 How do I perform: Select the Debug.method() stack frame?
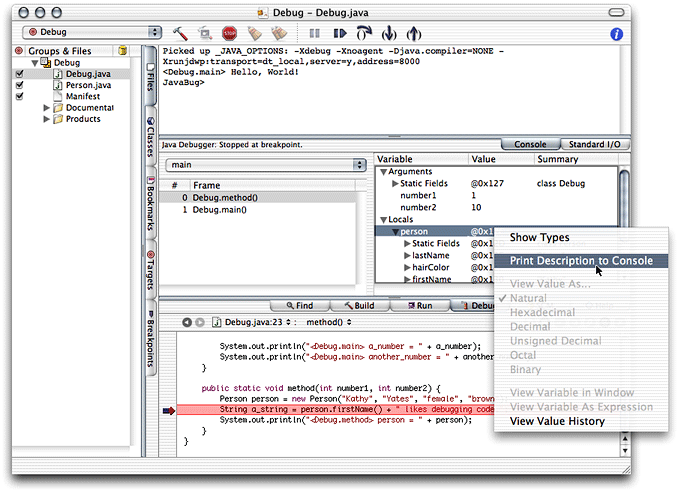tap(258, 198)
